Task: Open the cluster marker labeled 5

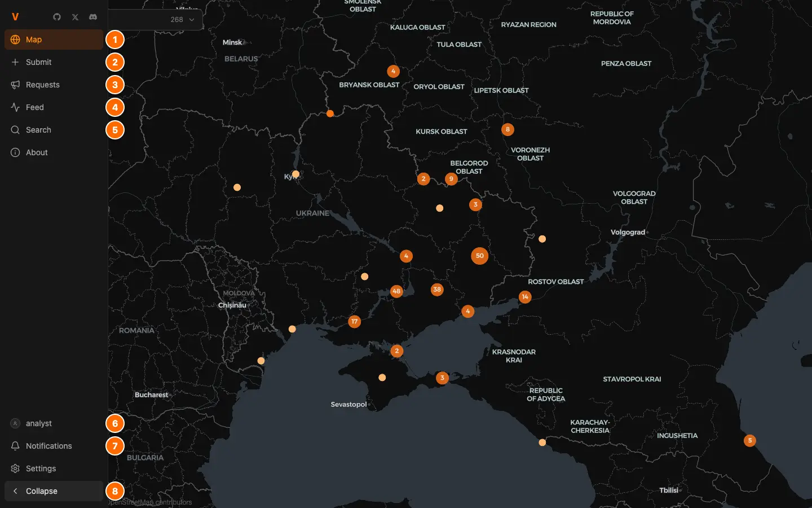Action: [750, 440]
